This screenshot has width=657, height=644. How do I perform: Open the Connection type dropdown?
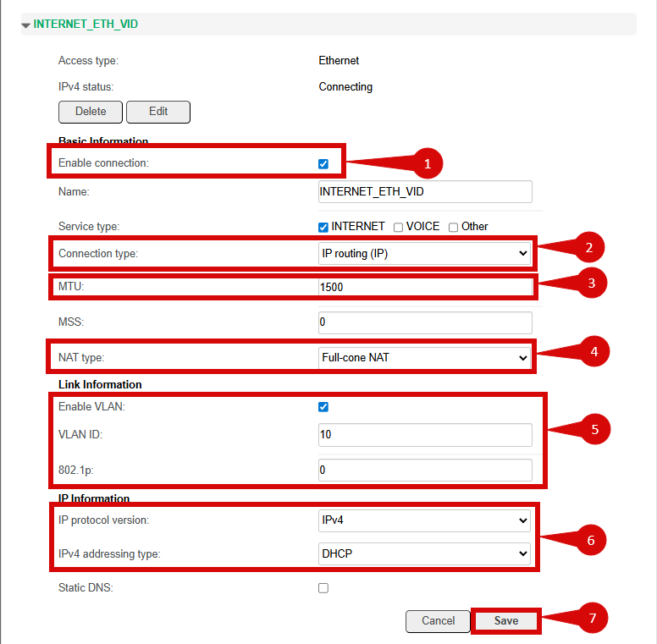(x=425, y=253)
